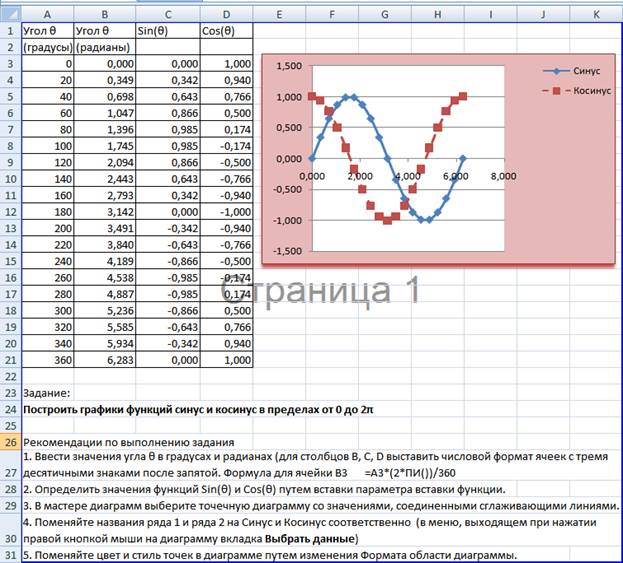The height and width of the screenshot is (563, 623).
Task: Click cell A4 with value 20
Action: click(x=48, y=80)
